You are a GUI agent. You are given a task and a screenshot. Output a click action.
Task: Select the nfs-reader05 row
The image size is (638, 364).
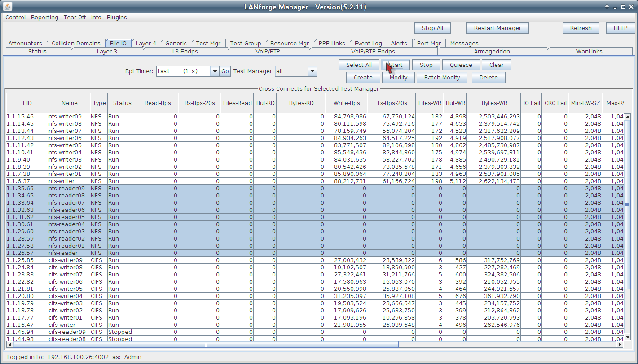click(315, 217)
